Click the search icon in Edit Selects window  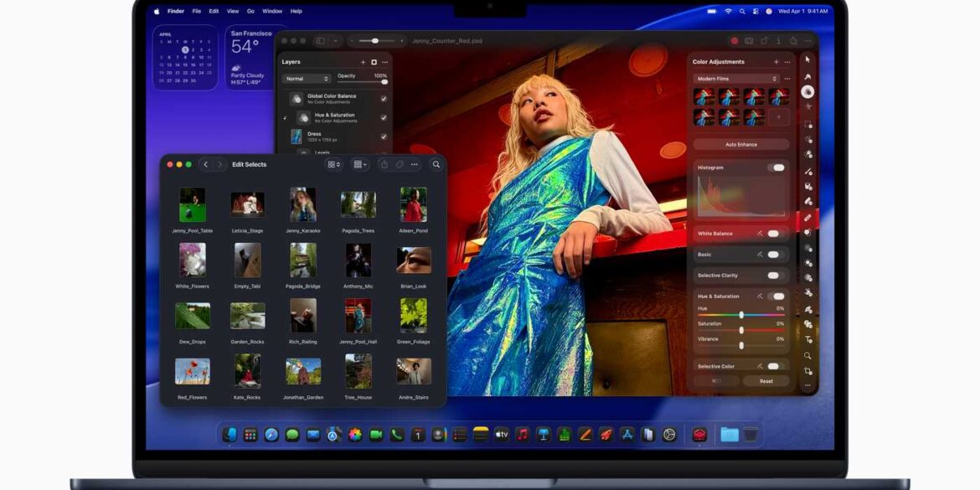[436, 165]
